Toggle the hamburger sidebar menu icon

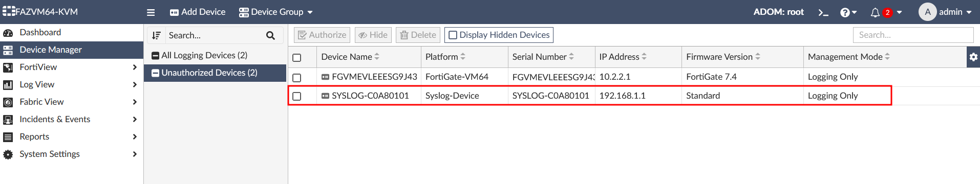[x=151, y=12]
